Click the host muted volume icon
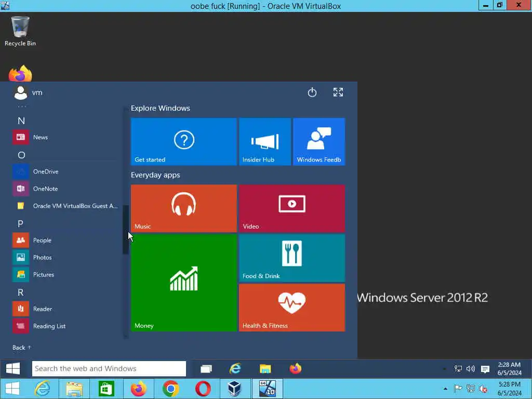 (483, 389)
